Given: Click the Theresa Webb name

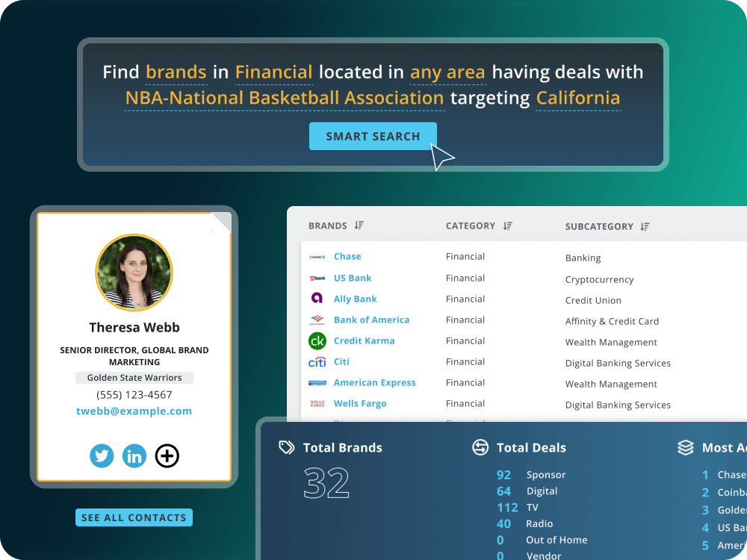Looking at the screenshot, I should [134, 328].
